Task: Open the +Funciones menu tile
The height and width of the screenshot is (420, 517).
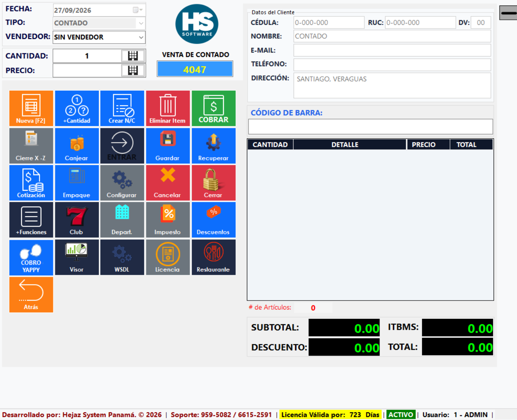Action: point(31,220)
